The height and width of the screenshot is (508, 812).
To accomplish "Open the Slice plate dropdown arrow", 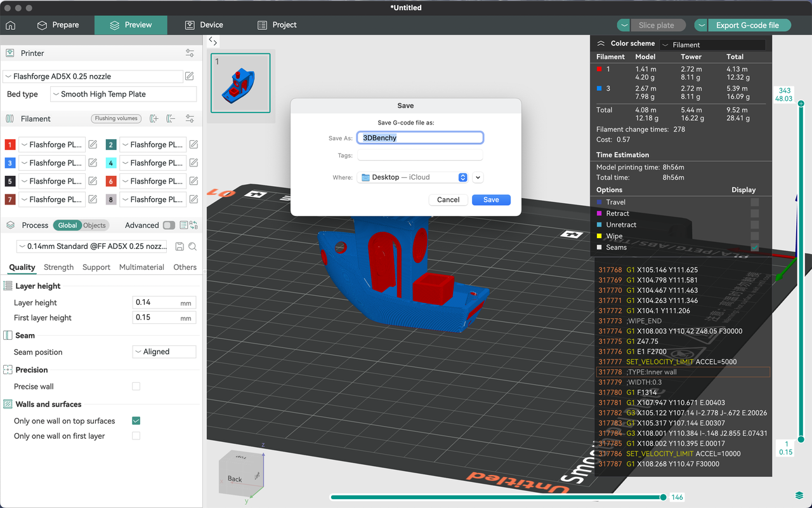I will point(625,25).
